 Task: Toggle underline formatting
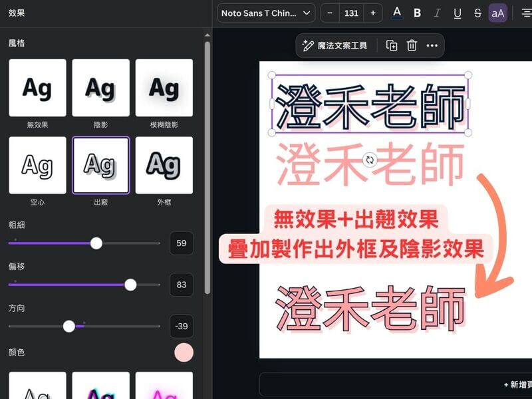(458, 13)
